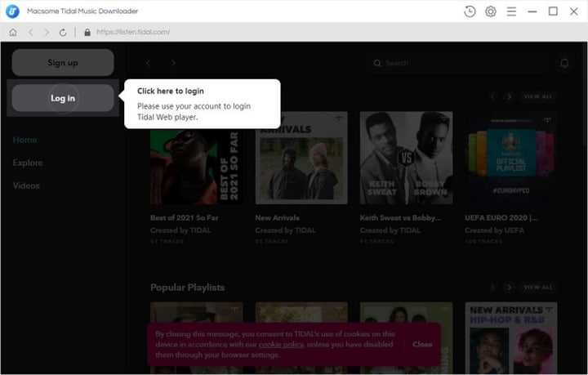Open the settings gear icon
588x375 pixels.
[491, 11]
